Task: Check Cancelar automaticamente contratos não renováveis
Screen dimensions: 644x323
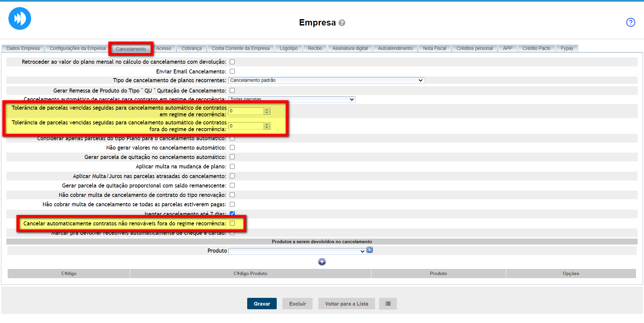Action: coord(232,223)
